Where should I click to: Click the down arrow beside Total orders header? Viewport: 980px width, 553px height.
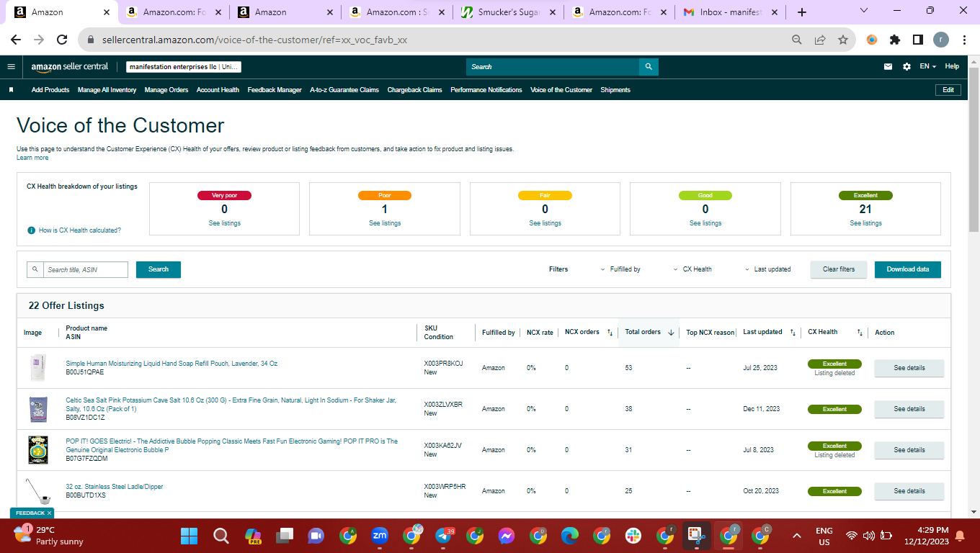tap(671, 333)
